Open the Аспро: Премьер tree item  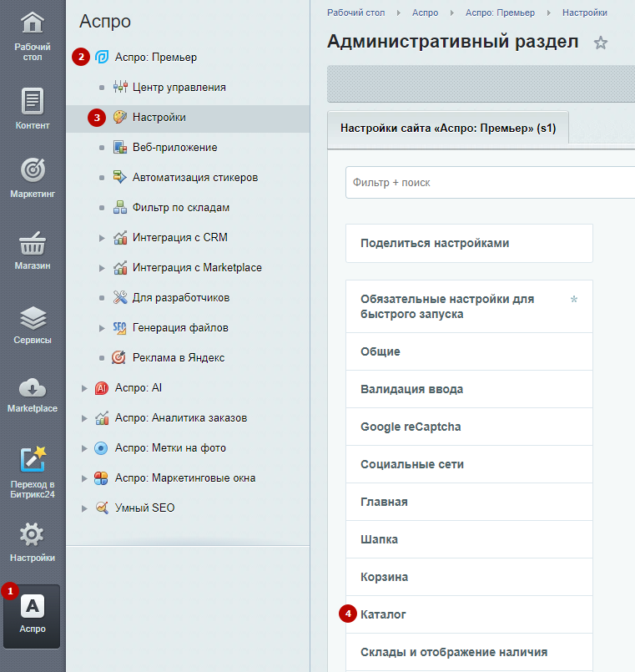point(155,58)
